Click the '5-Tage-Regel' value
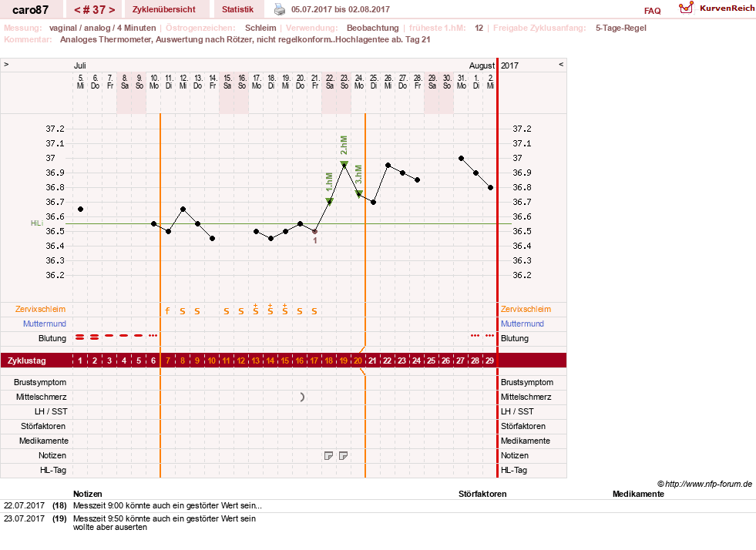Image resolution: width=756 pixels, height=550 pixels. click(621, 28)
